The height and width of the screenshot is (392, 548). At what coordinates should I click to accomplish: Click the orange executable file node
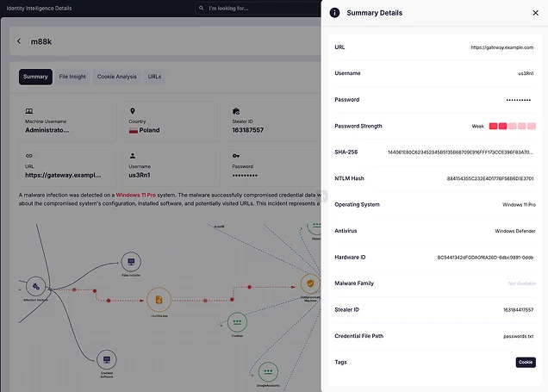pyautogui.click(x=159, y=300)
